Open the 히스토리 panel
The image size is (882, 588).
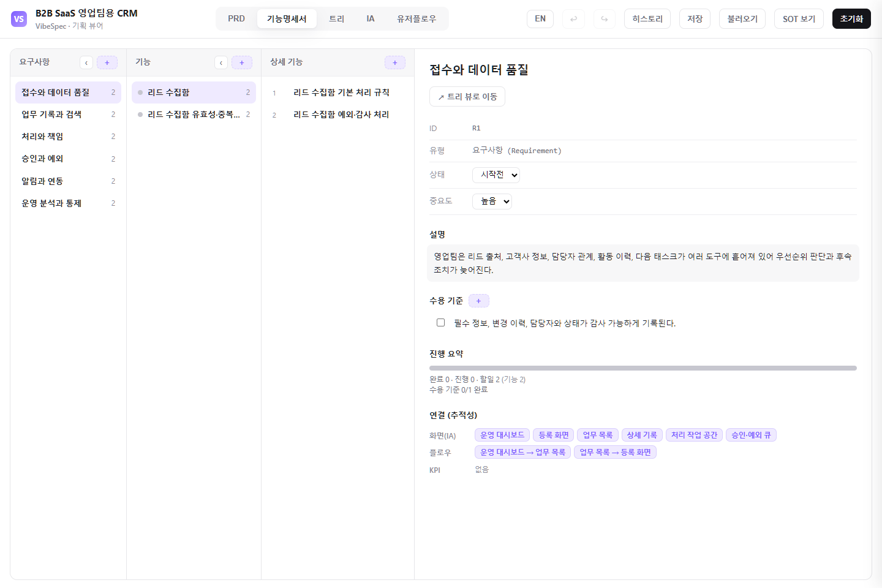(x=647, y=19)
